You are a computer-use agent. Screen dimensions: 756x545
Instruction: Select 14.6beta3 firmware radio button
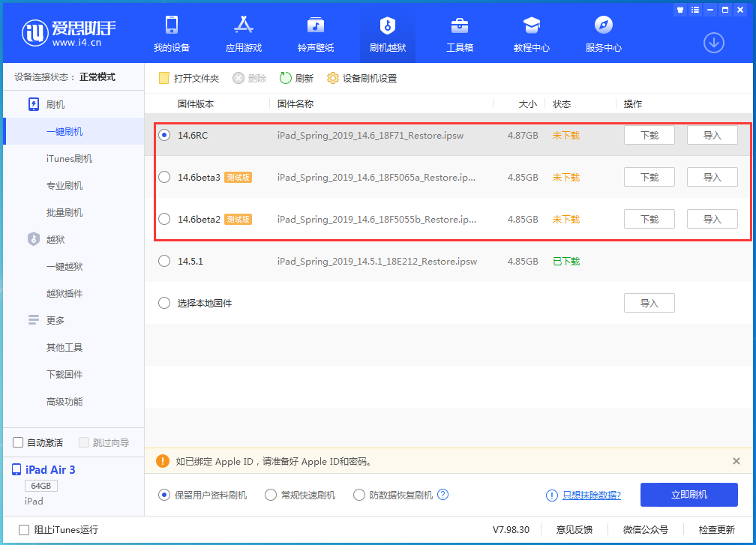pos(164,178)
